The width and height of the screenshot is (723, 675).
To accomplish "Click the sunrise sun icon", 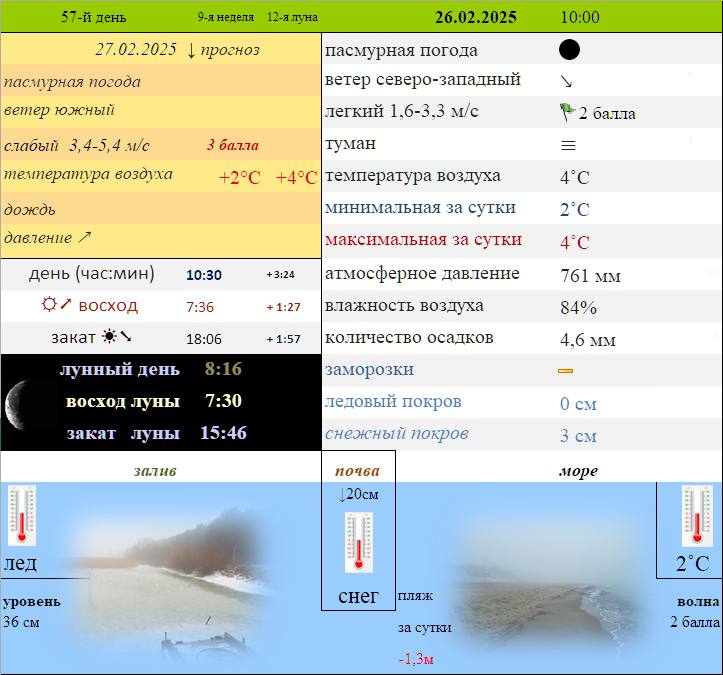I will pos(49,304).
